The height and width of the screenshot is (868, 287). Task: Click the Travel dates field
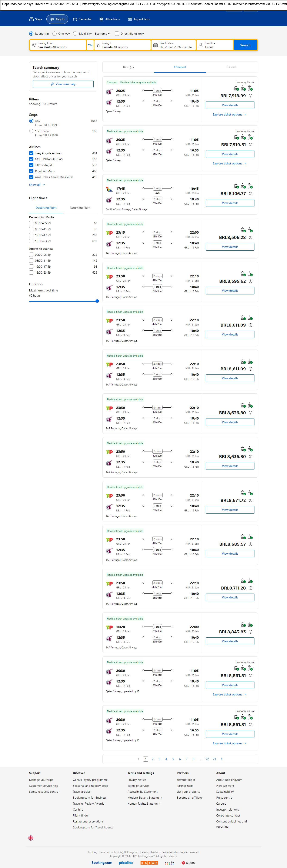pos(173,45)
